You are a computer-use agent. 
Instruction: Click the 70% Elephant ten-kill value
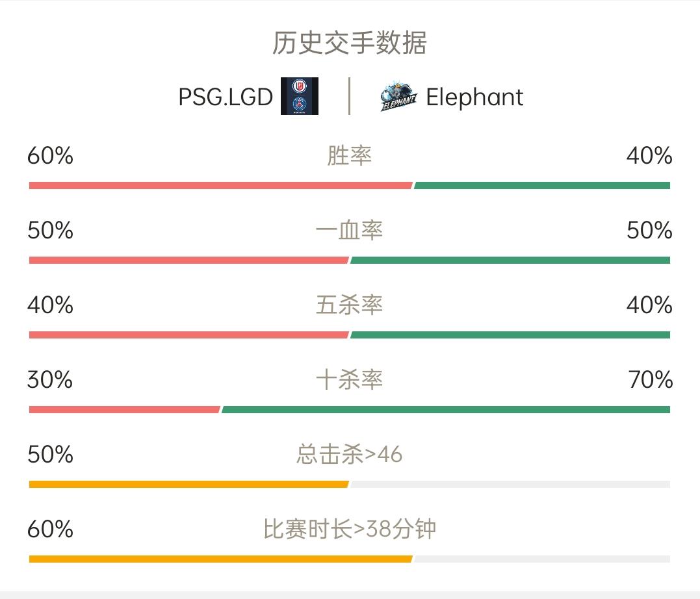[x=651, y=380]
